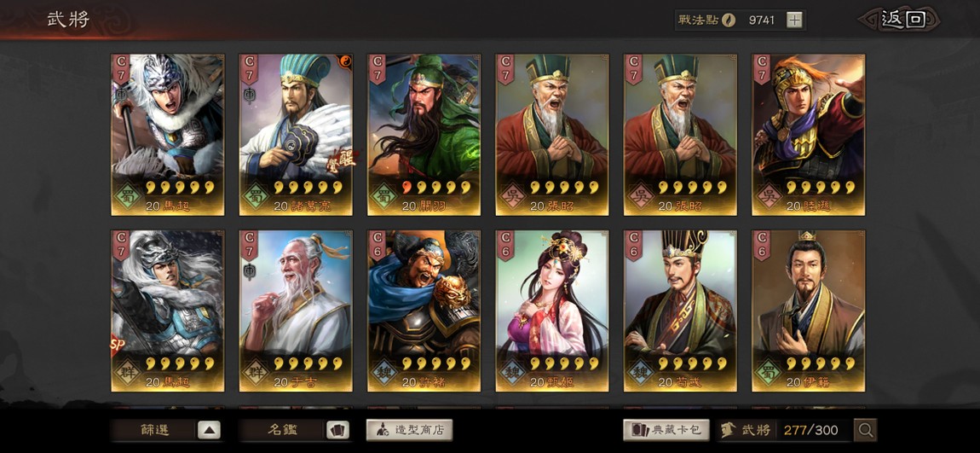Click the 277/300 general count field
Image resolution: width=980 pixels, height=453 pixels.
coord(810,430)
